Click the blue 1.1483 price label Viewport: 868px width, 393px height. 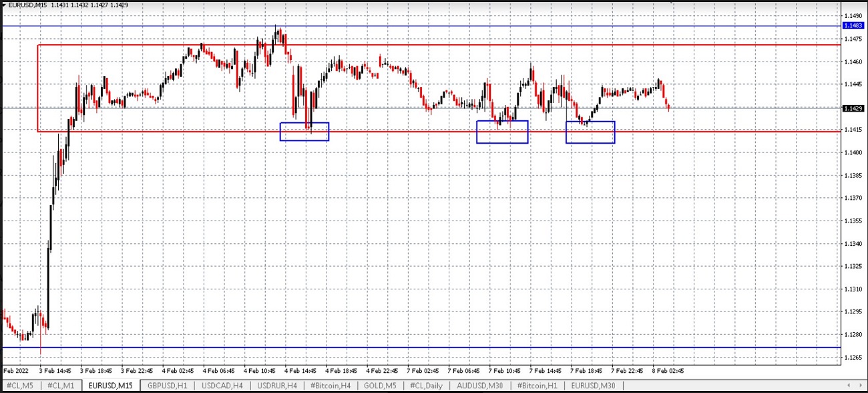point(853,25)
